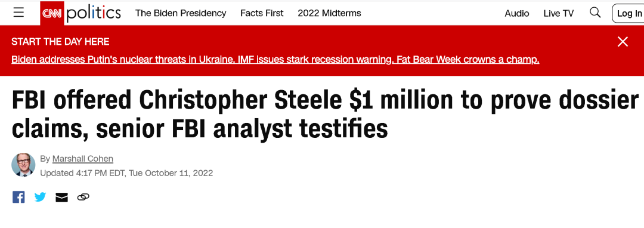
Task: Share article on Facebook
Action: [18, 197]
